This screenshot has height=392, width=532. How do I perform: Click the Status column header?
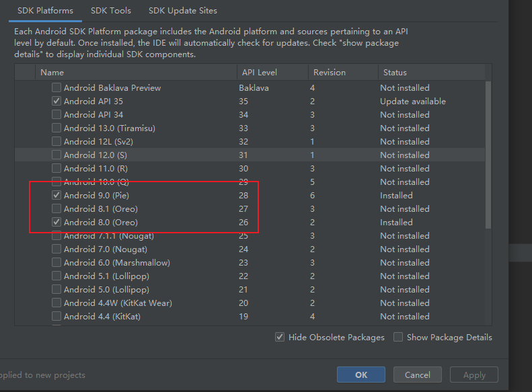pyautogui.click(x=395, y=73)
